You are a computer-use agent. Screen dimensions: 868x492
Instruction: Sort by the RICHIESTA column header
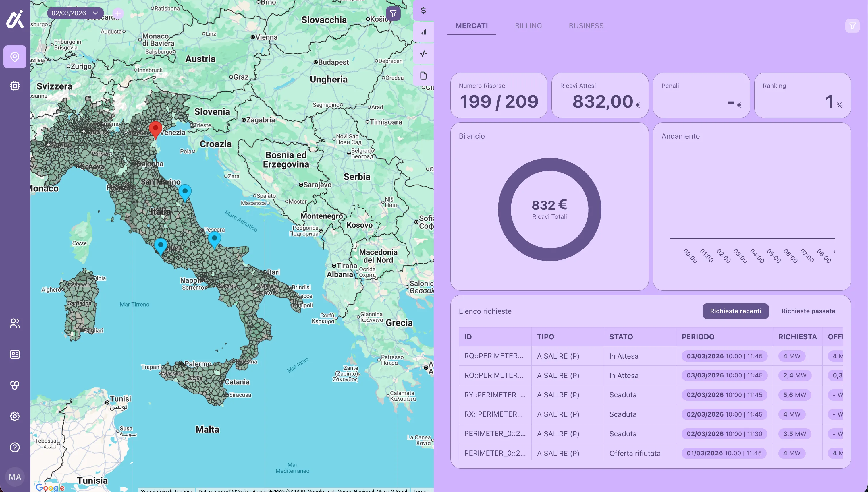pos(797,336)
